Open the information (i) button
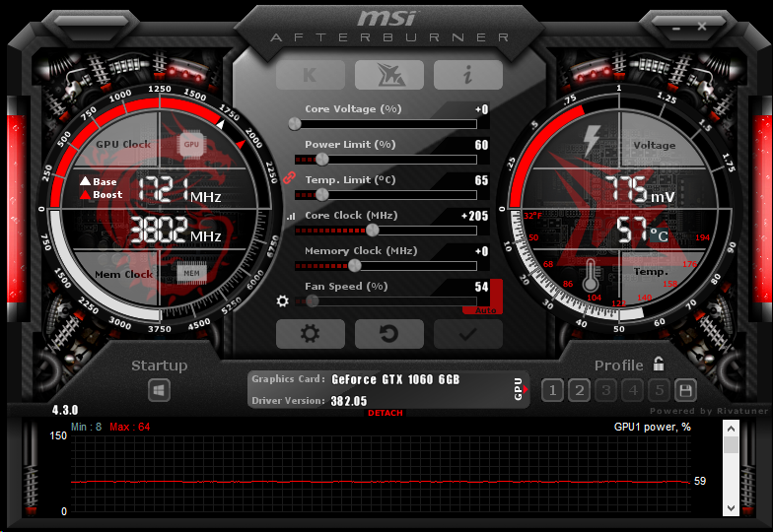 467,75
